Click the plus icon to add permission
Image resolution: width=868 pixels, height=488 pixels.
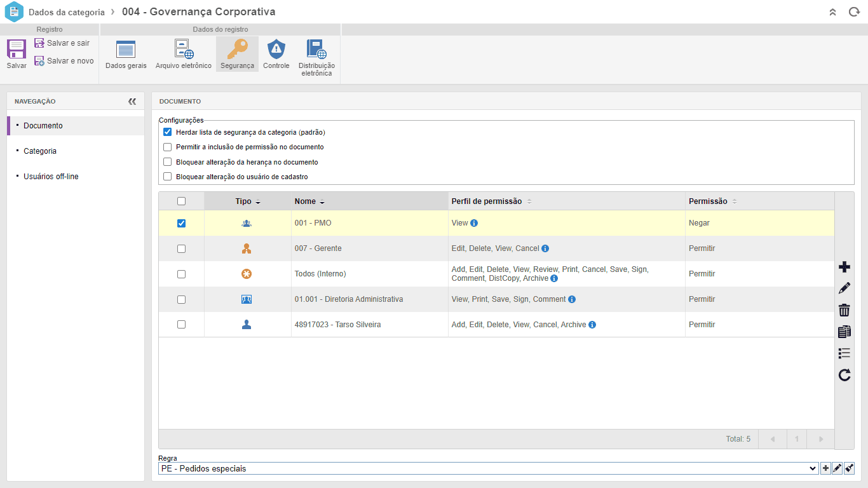pos(844,267)
